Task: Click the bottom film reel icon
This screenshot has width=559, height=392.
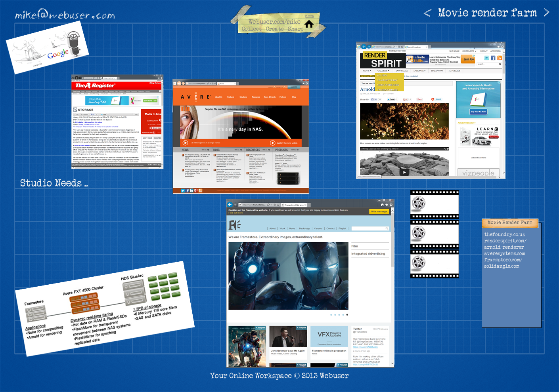Action: [419, 263]
